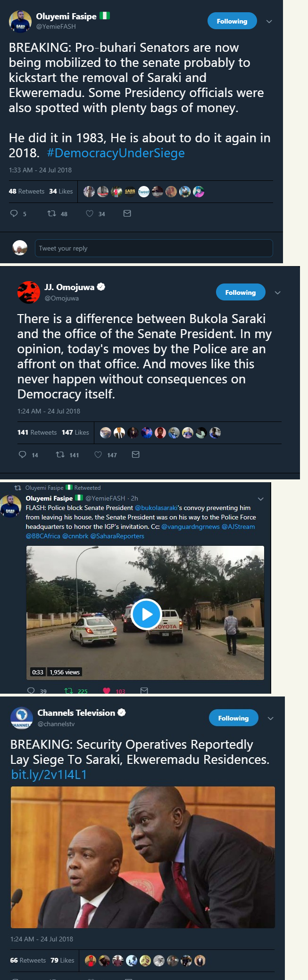The width and height of the screenshot is (308, 980).
Task: Toggle Following button for Oluyemi Fasipe
Action: tap(232, 21)
